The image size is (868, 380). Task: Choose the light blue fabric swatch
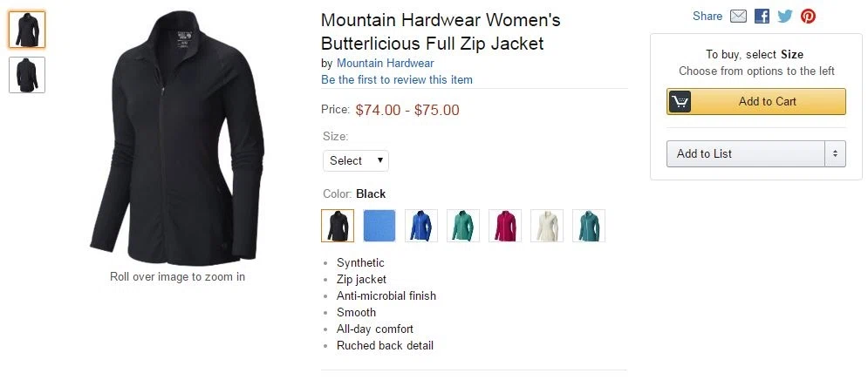pos(379,226)
